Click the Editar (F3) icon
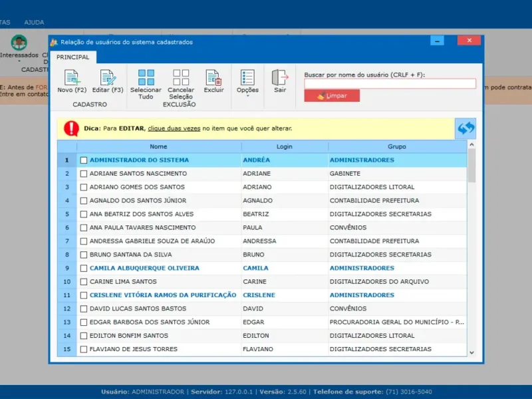532x399 pixels. [108, 77]
